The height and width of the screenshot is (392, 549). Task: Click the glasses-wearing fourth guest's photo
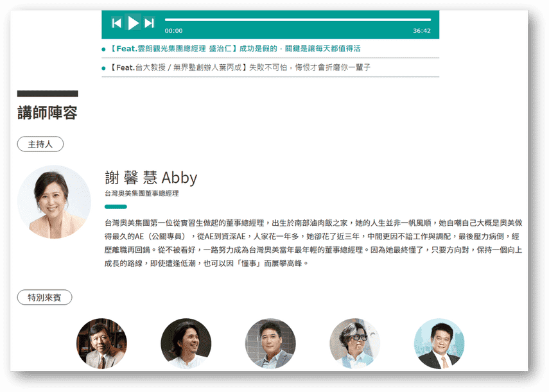tap(354, 343)
